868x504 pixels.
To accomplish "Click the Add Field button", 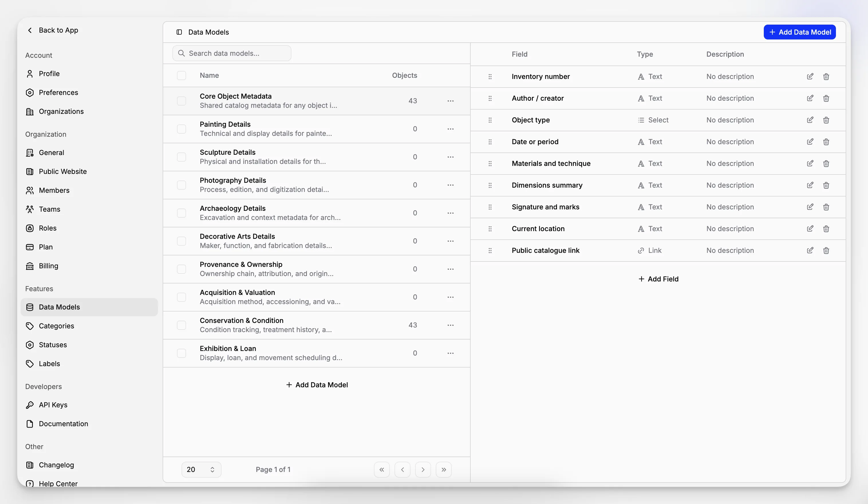I will pos(658,279).
